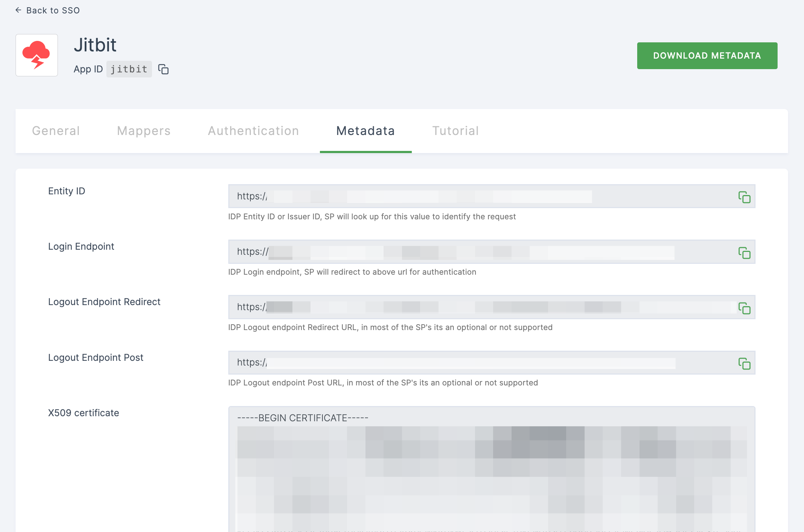This screenshot has width=804, height=532.
Task: Open the Mappers tab
Action: click(x=144, y=131)
